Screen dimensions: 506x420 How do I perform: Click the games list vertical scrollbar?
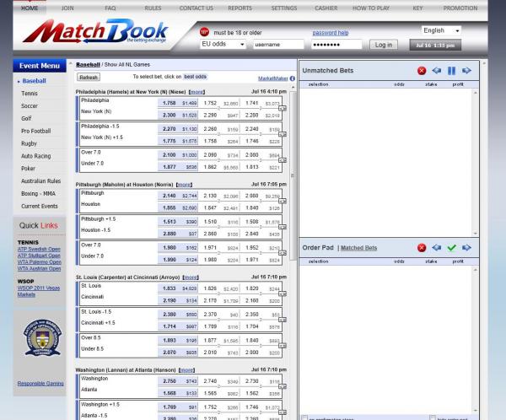[x=293, y=176]
